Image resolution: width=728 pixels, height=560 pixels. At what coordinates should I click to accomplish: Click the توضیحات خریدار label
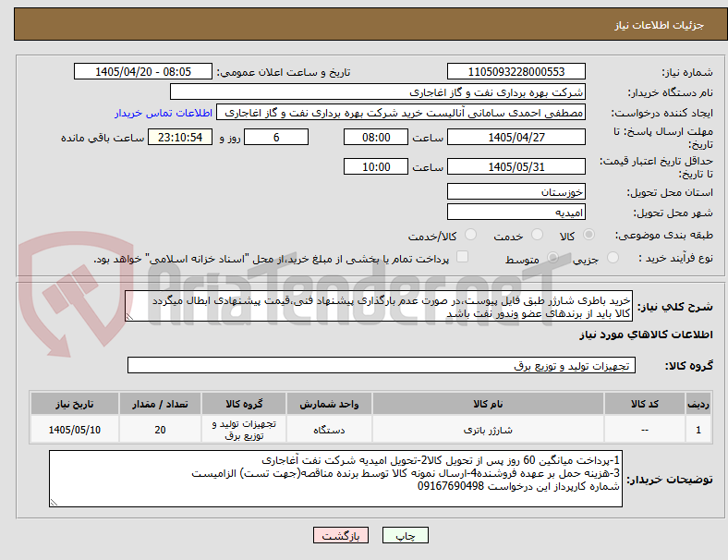tap(670, 480)
